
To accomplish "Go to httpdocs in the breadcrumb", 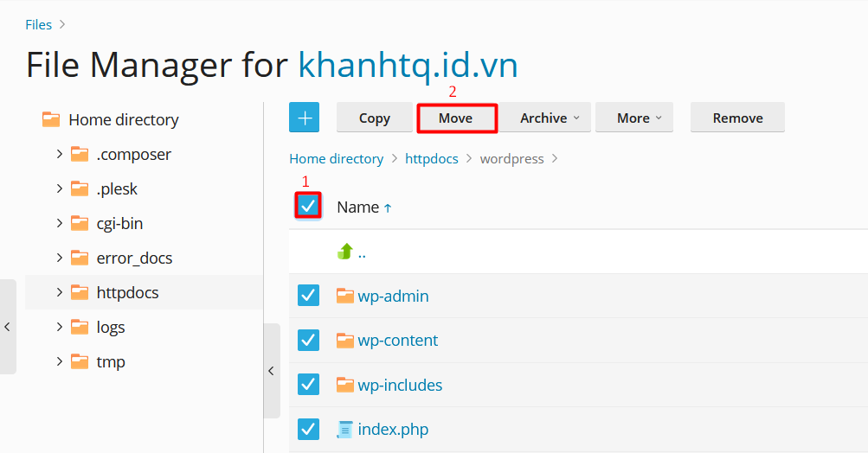I will tap(432, 159).
